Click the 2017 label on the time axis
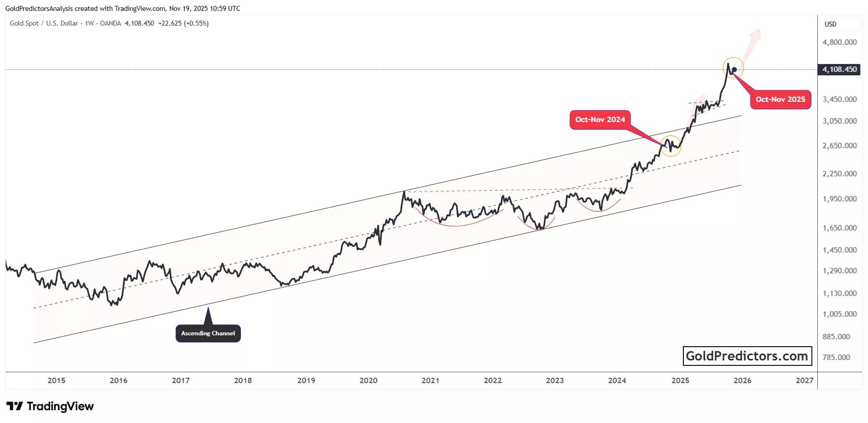 pyautogui.click(x=181, y=380)
